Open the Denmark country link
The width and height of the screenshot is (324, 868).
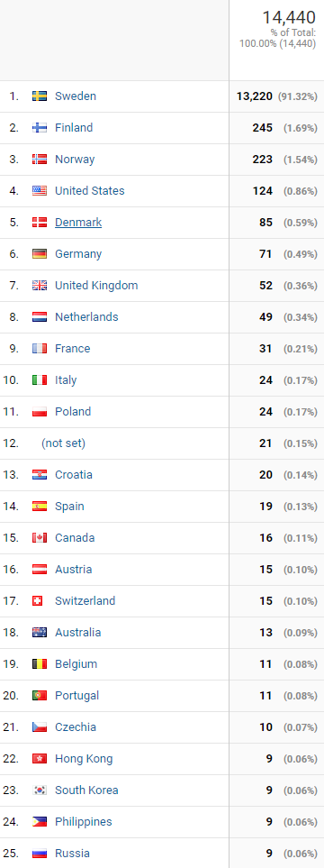(x=78, y=223)
